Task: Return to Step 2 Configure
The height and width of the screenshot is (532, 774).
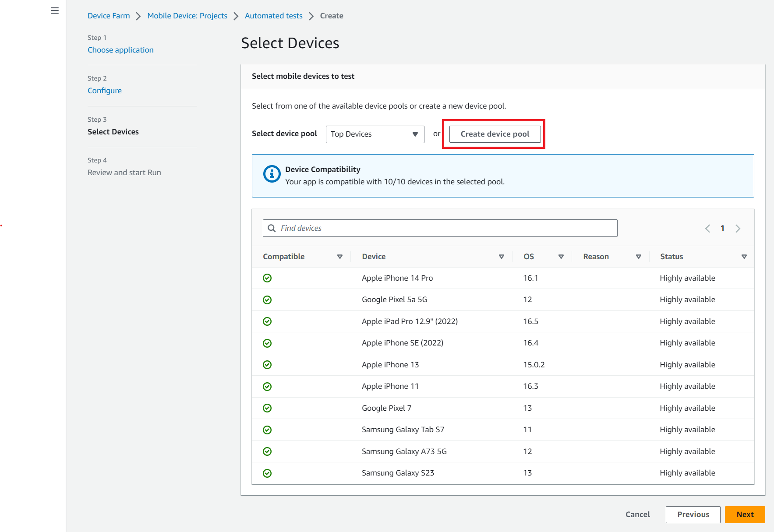Action: click(105, 91)
